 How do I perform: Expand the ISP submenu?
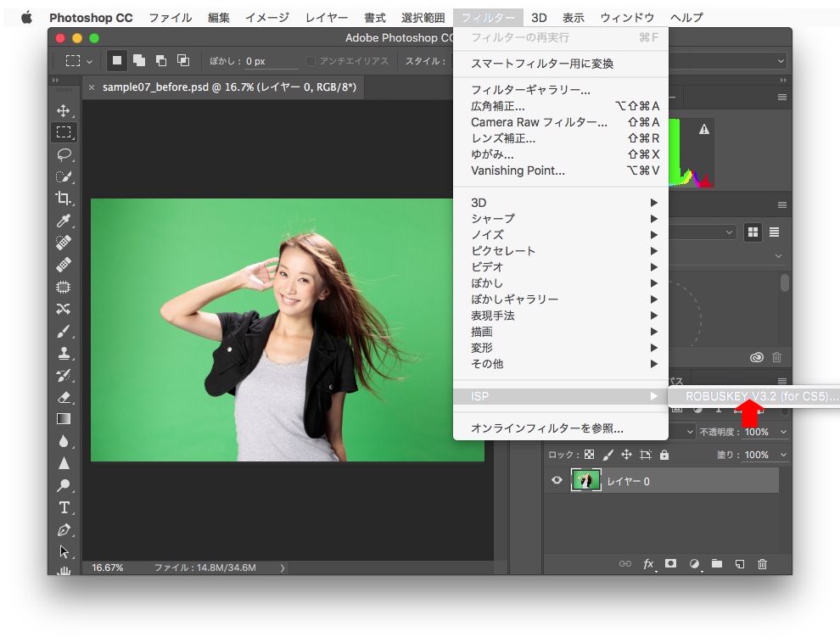click(x=561, y=396)
